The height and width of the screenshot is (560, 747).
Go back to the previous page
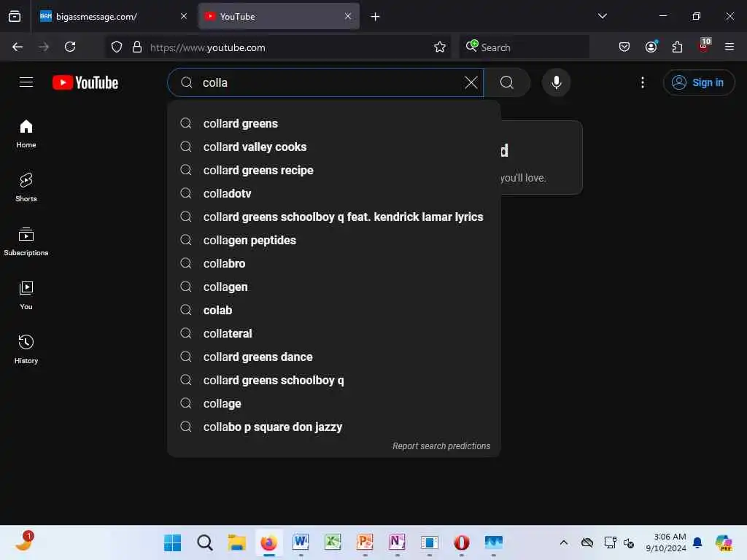18,47
